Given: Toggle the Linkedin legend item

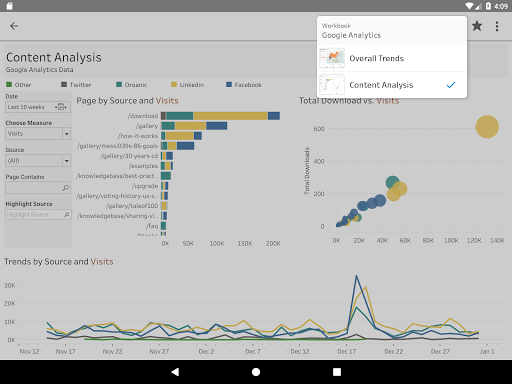Looking at the screenshot, I should point(187,85).
